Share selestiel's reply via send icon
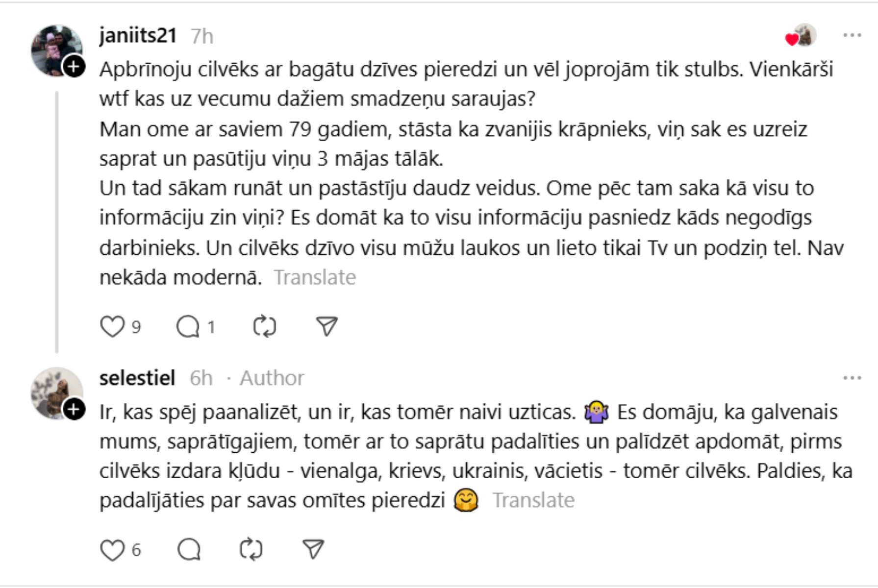Image resolution: width=878 pixels, height=588 pixels. 313,549
